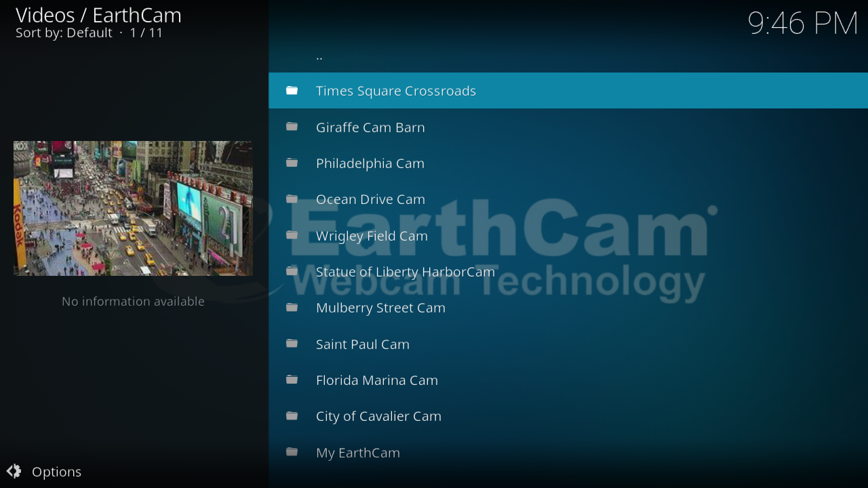This screenshot has height=488, width=868.
Task: Open the Times Square Crossroads label
Action: [x=395, y=91]
